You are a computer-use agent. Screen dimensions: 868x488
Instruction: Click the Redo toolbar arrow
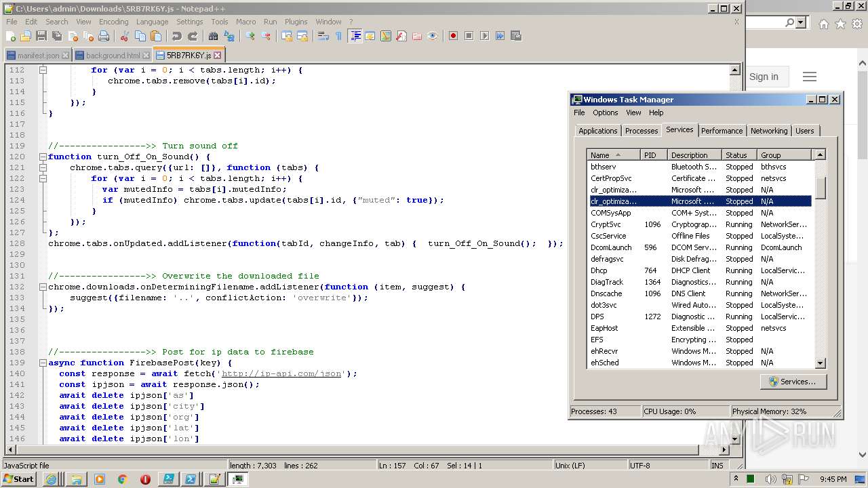click(x=193, y=36)
